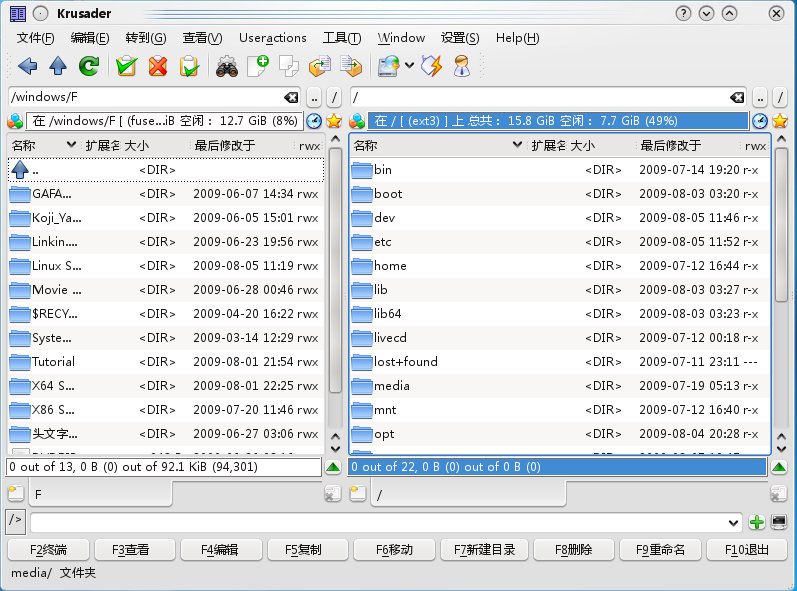This screenshot has width=797, height=591.
Task: Create a new file with the green plus icon
Action: pos(258,66)
